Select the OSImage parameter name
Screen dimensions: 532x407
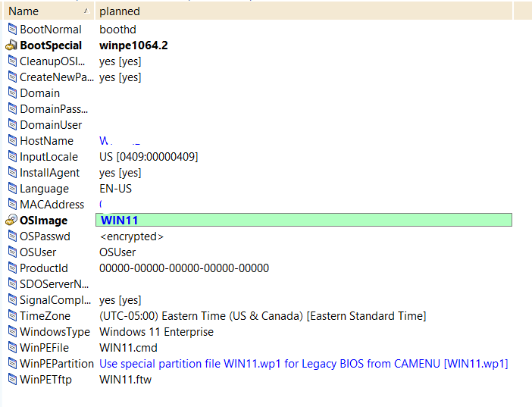point(43,221)
